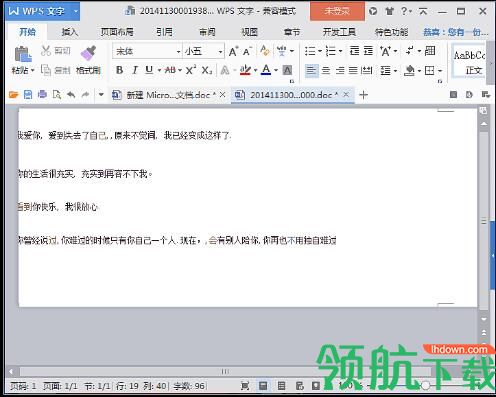Undo the last action
Screen dimensions: 496x397
click(71, 95)
